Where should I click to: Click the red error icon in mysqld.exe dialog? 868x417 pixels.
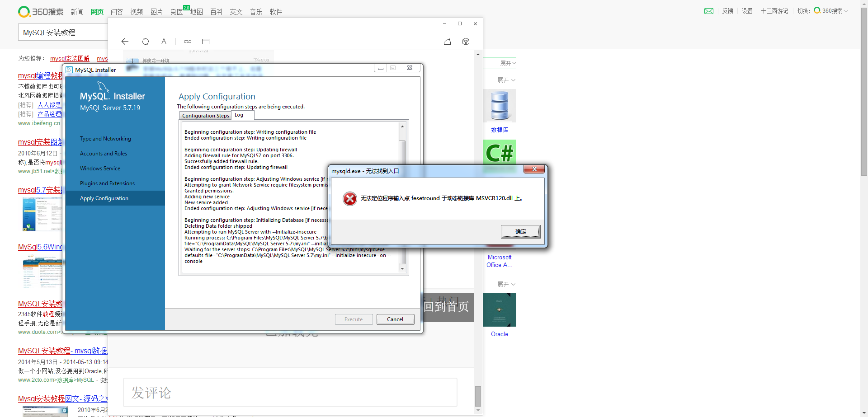[349, 198]
